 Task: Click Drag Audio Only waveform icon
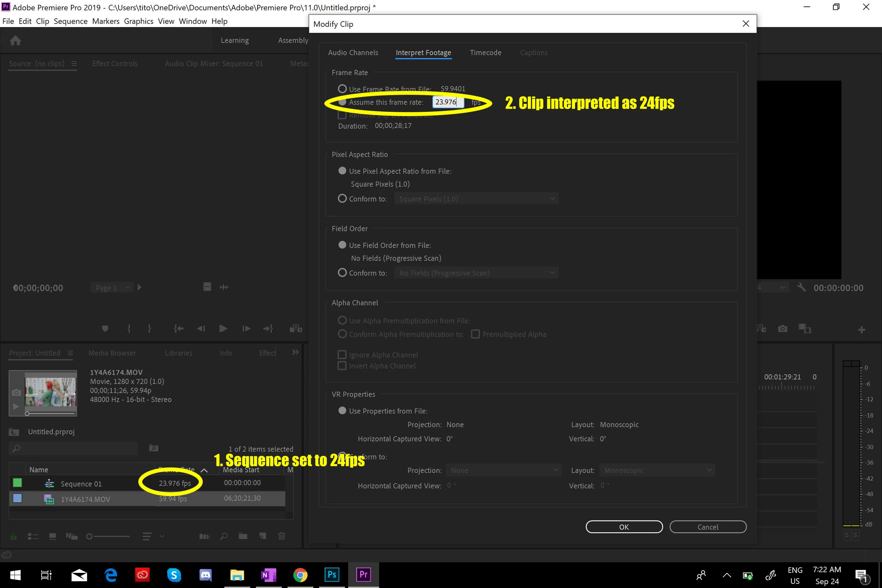(x=224, y=287)
